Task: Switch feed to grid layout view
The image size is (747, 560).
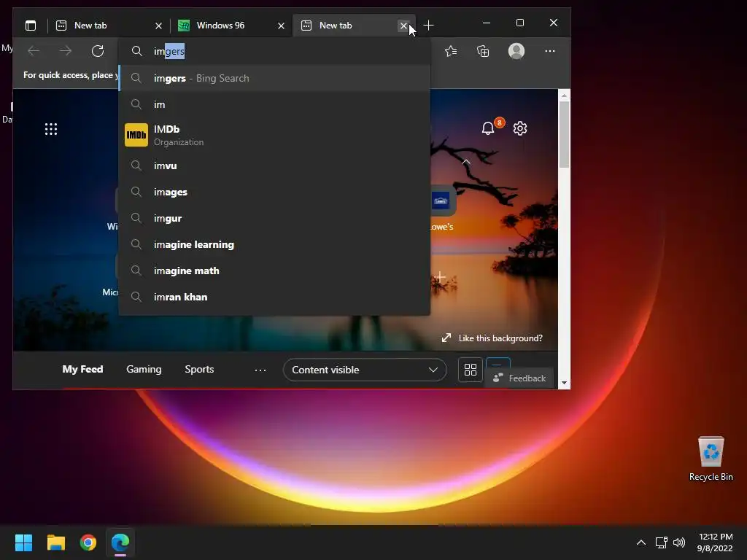Action: pyautogui.click(x=471, y=370)
